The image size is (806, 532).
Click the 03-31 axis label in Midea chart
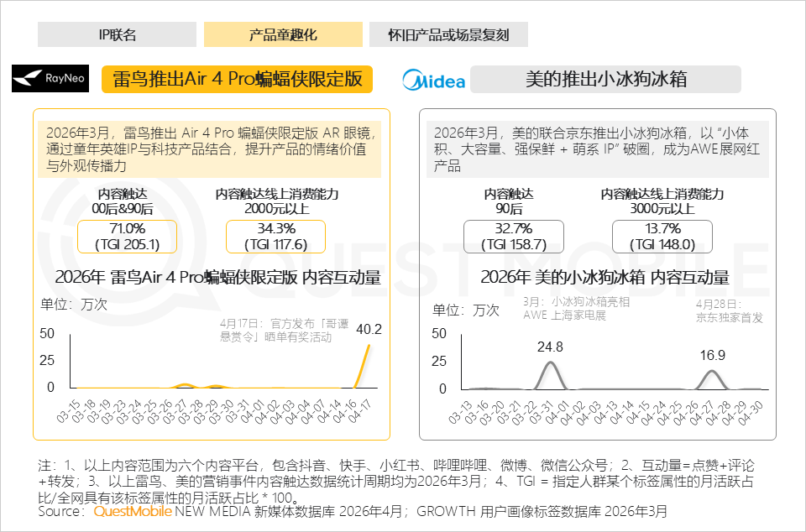tap(539, 414)
